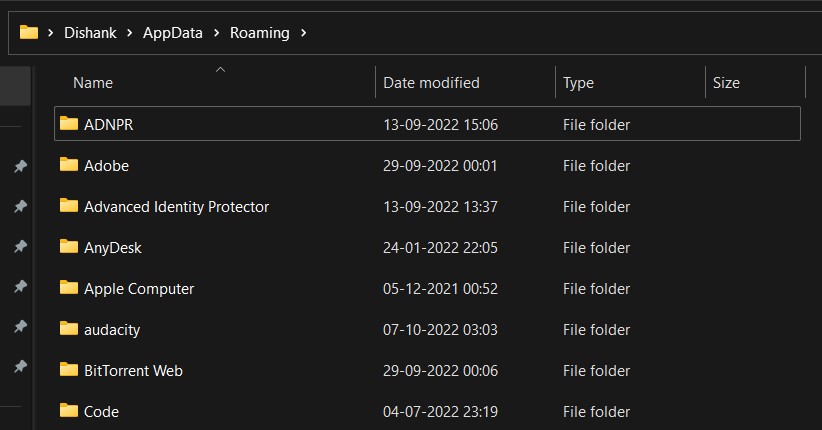Click the AnyDesk folder icon
The image size is (822, 430).
[69, 247]
